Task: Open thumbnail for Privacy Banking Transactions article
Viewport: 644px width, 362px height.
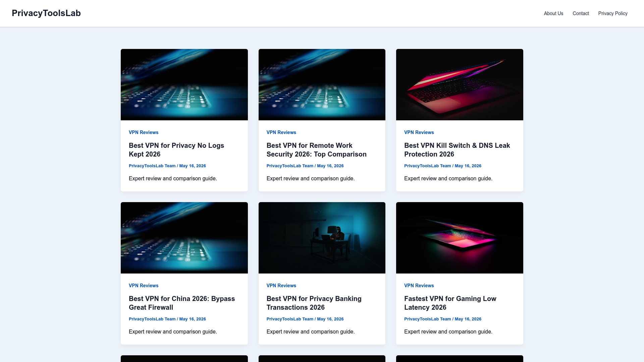Action: pyautogui.click(x=322, y=238)
